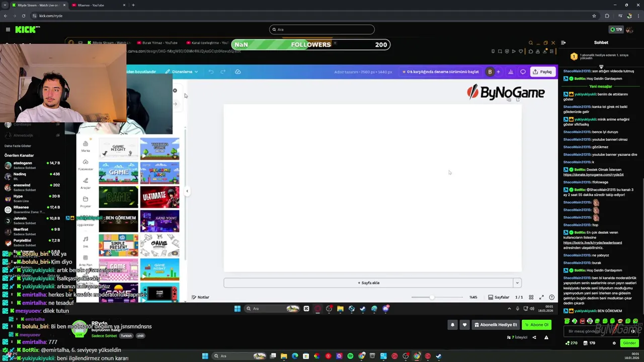Report stream via warning triangle icon
This screenshot has height=362, width=644.
coord(546,337)
